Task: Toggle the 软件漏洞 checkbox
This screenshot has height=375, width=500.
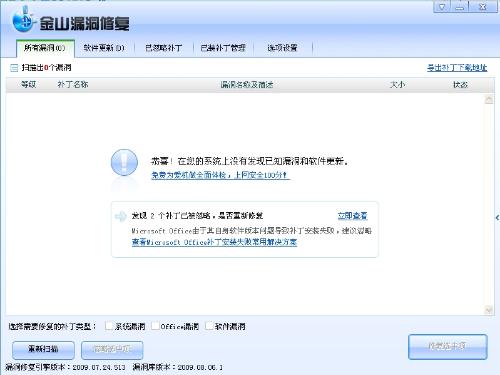Action: coord(209,326)
